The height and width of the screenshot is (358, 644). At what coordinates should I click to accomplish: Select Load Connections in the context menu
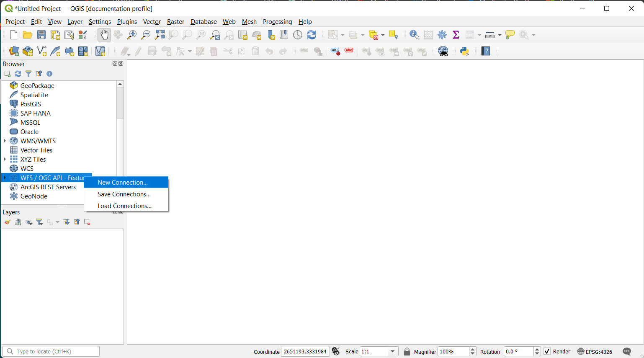(124, 206)
